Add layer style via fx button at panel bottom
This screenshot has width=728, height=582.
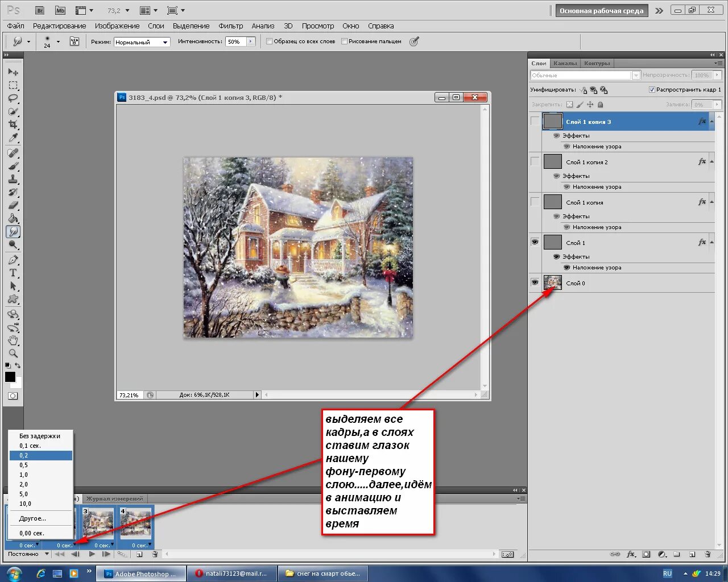[631, 554]
